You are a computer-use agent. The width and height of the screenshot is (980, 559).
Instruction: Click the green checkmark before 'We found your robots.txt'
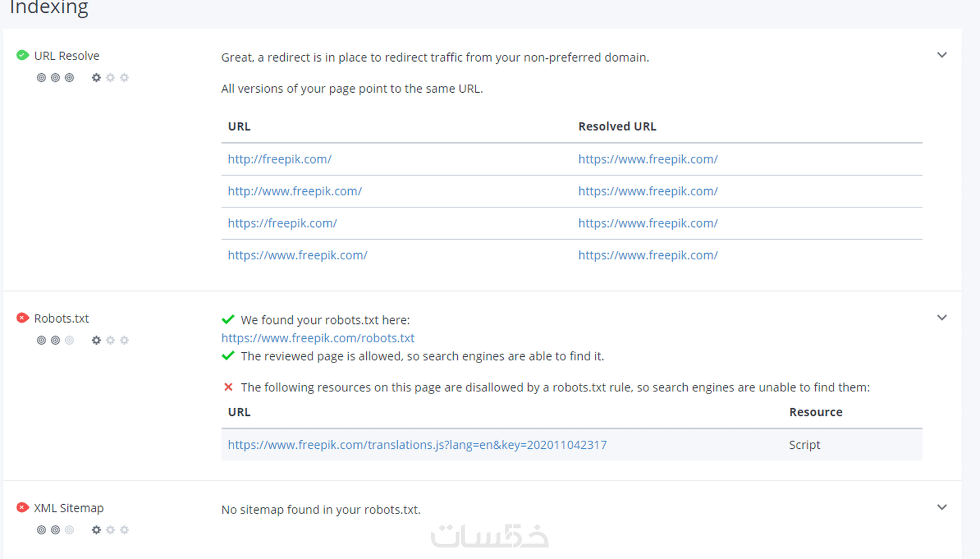[228, 320]
